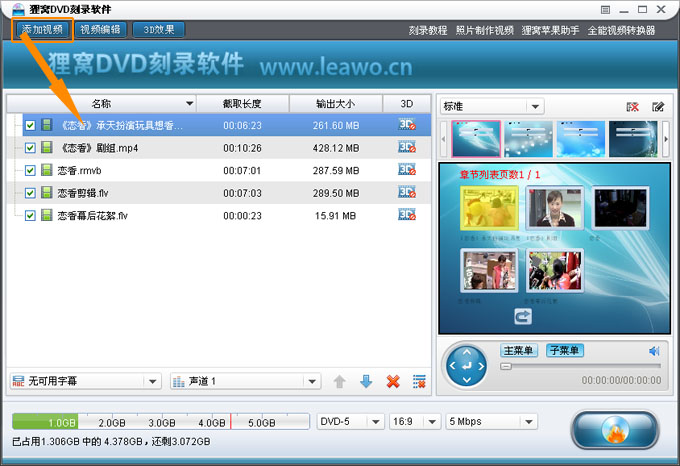Open the 狸窝苹果助手 link
The image size is (680, 466).
click(x=550, y=30)
